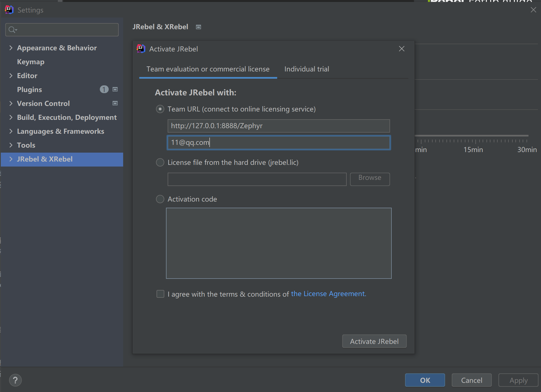541x392 pixels.
Task: Expand the Editor settings node
Action: tap(11, 76)
